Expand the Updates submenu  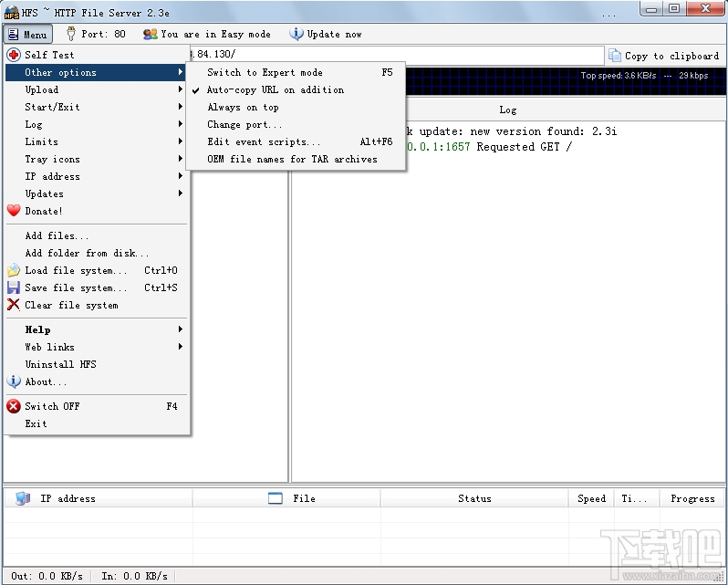98,193
